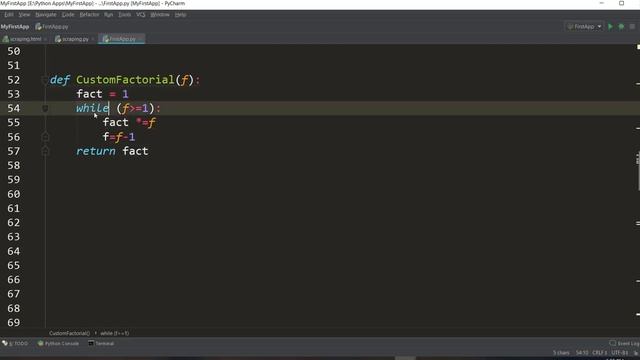The image size is (640, 360).
Task: Click fold end marker at line 57
Action: [45, 151]
